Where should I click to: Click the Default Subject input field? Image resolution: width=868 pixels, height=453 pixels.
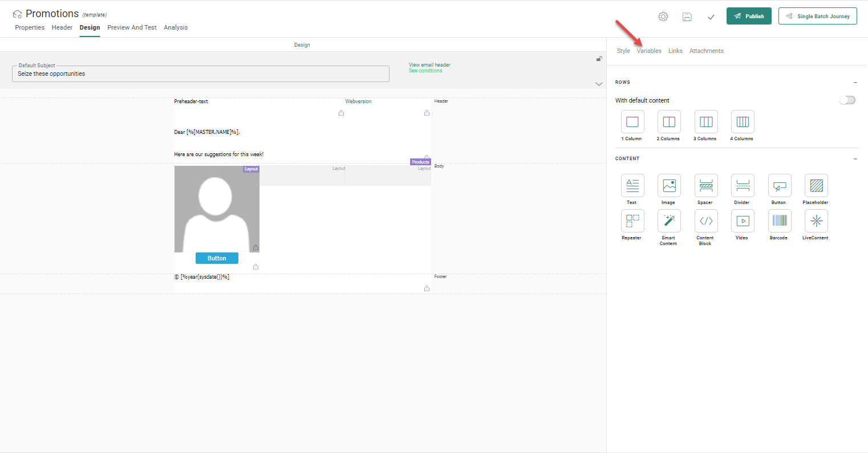[200, 74]
